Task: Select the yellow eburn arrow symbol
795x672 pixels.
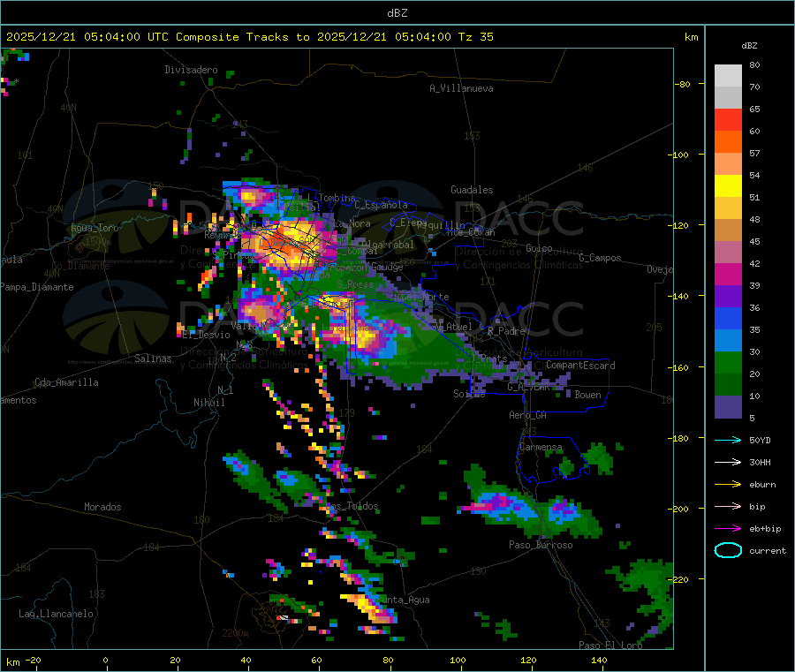Action: coord(728,485)
